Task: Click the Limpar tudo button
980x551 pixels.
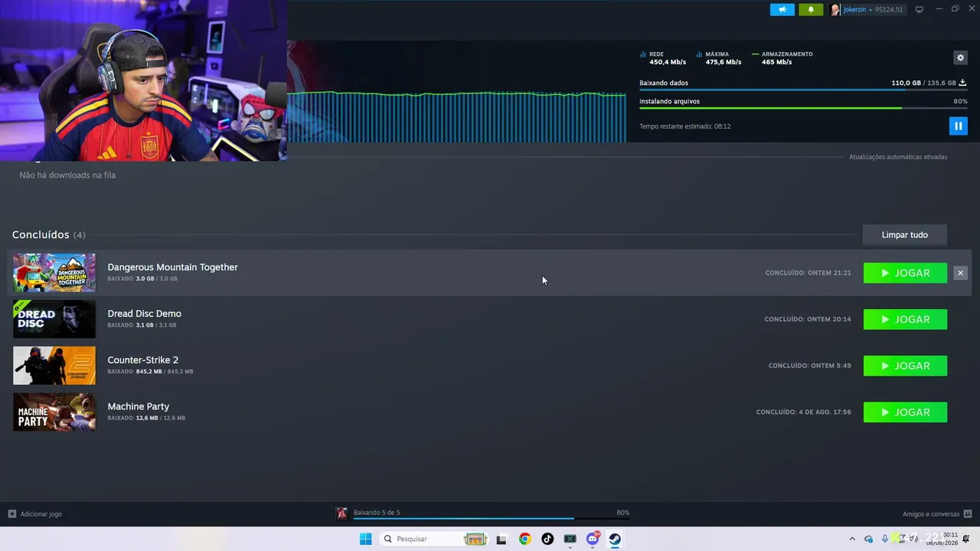Action: coord(904,235)
